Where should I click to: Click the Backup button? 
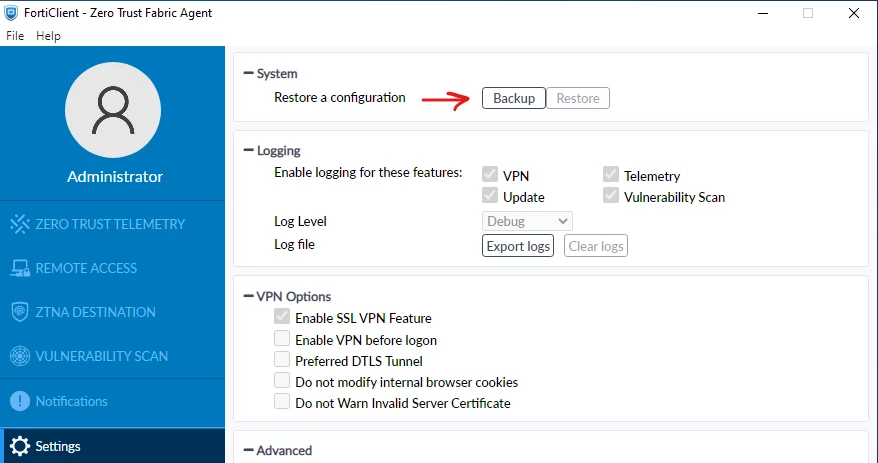(x=513, y=98)
